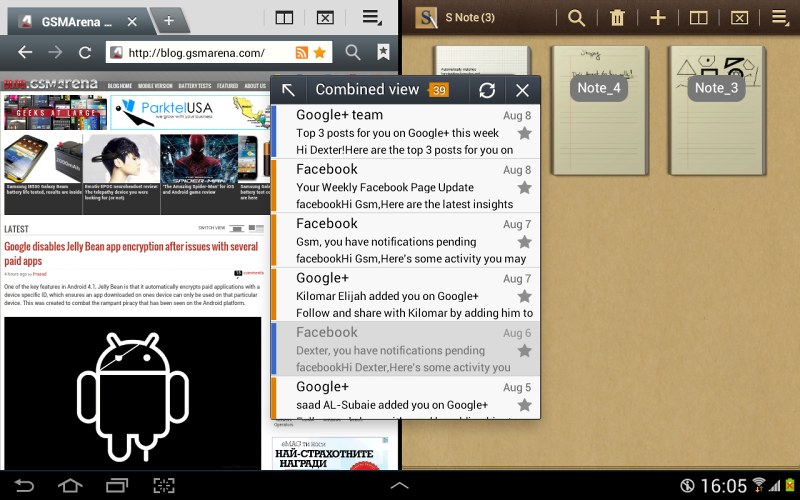Create a new note with plus

pyautogui.click(x=658, y=18)
